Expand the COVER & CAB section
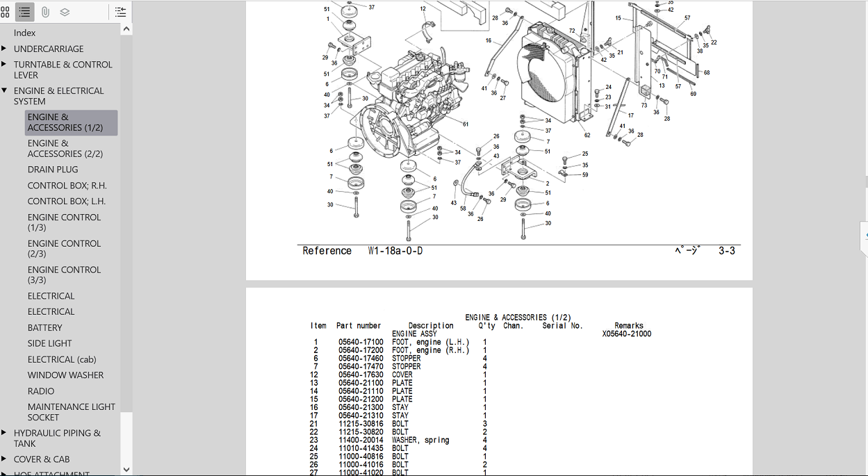This screenshot has height=476, width=868. [x=4, y=459]
